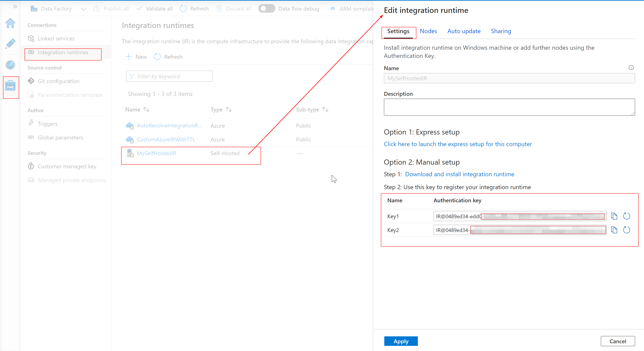Expand the Data Factory dropdown

[x=83, y=9]
